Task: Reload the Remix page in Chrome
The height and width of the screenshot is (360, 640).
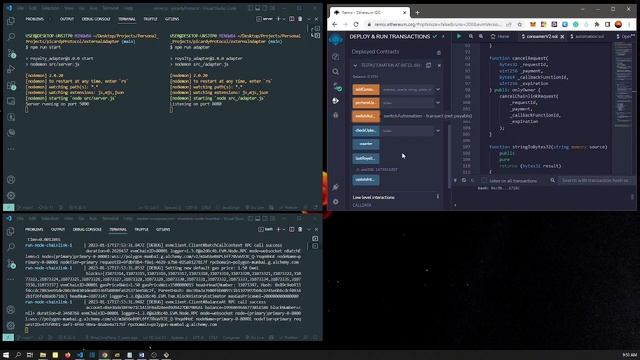Action: click(356, 24)
